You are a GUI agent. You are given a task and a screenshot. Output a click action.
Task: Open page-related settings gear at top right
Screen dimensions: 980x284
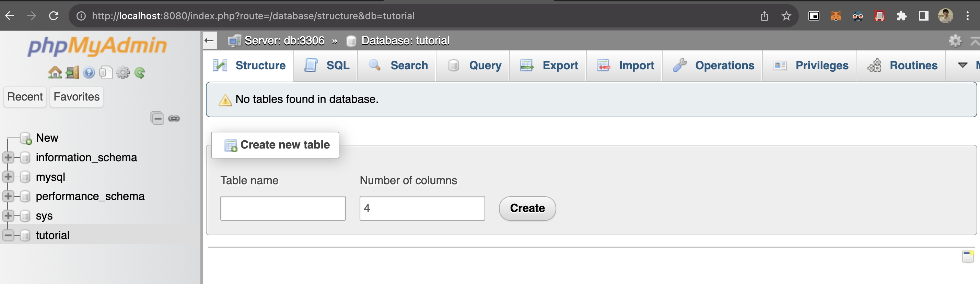955,41
